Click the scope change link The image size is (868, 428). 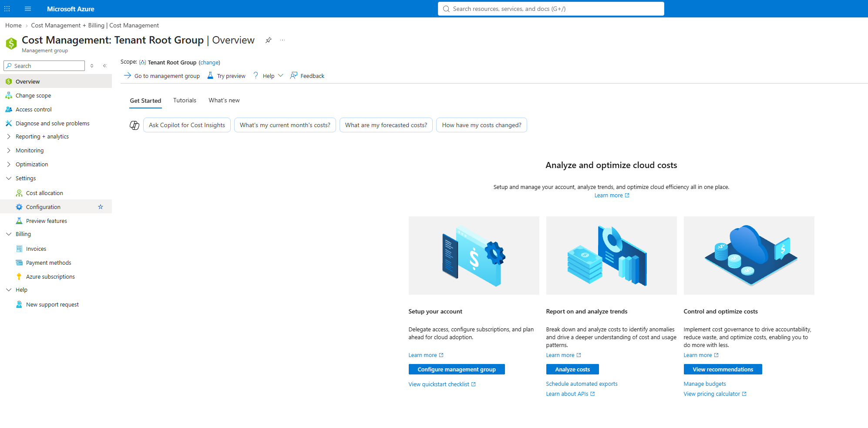[x=209, y=63]
